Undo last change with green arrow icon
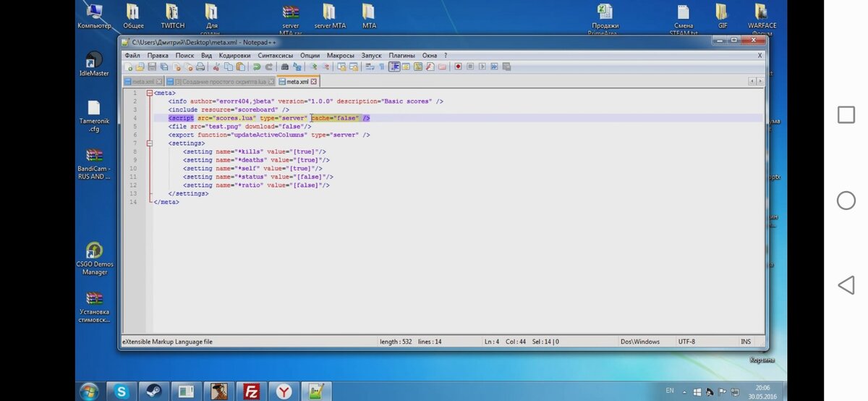The image size is (868, 401). point(257,67)
